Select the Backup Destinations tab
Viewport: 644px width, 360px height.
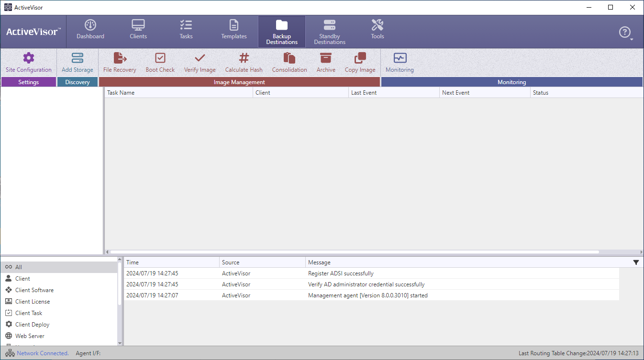282,32
